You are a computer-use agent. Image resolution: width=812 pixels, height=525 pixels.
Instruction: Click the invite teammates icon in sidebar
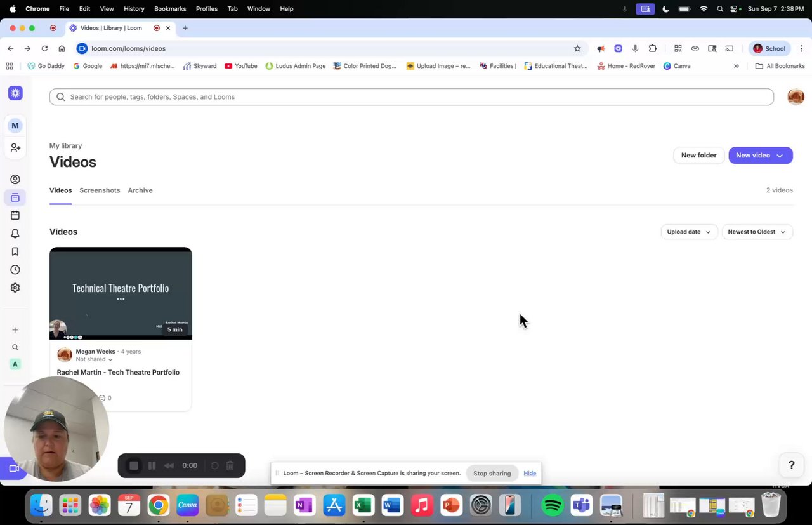[15, 147]
